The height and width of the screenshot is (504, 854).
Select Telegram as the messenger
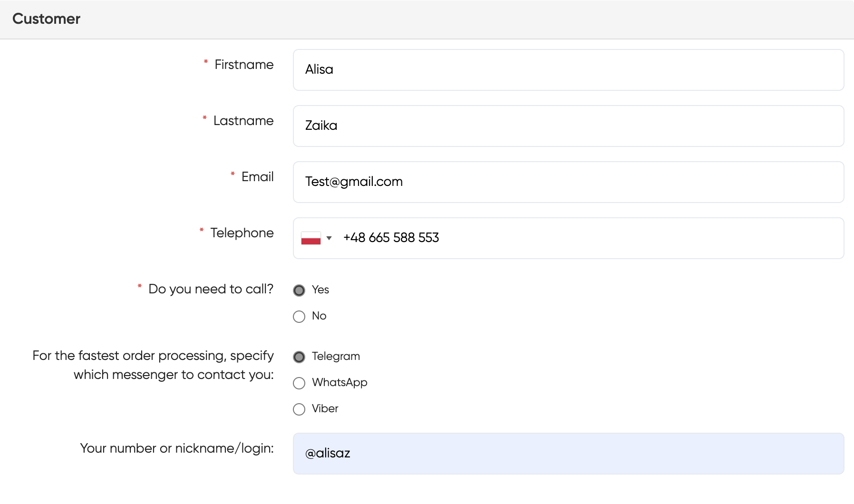coord(299,357)
